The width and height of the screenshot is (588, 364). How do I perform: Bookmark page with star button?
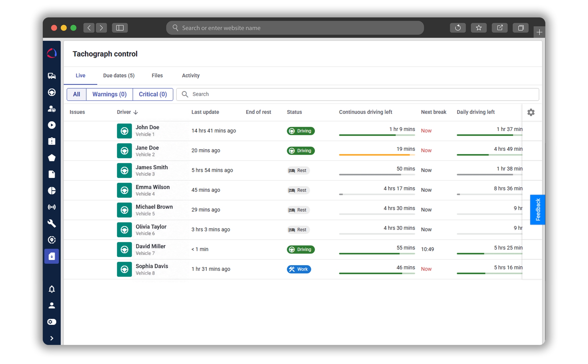pos(479,28)
